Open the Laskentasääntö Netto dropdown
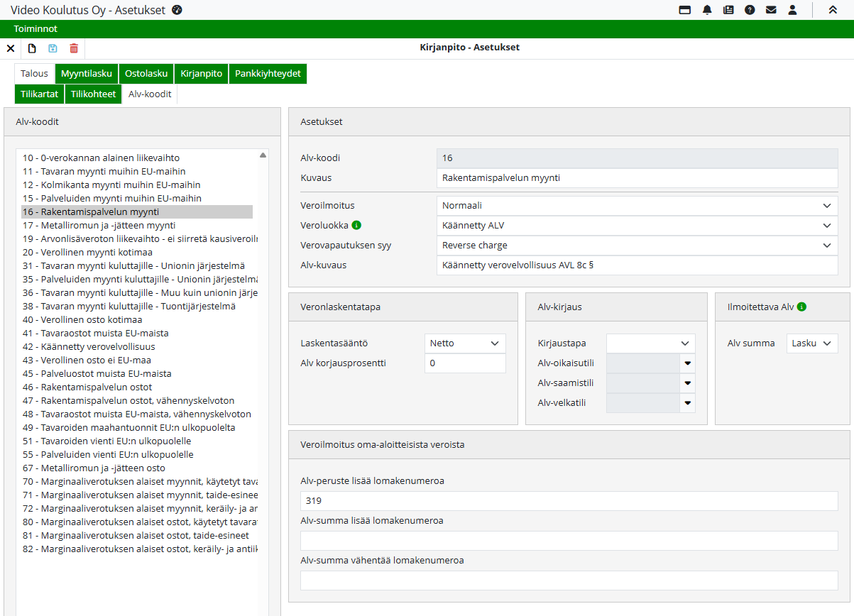 point(465,343)
